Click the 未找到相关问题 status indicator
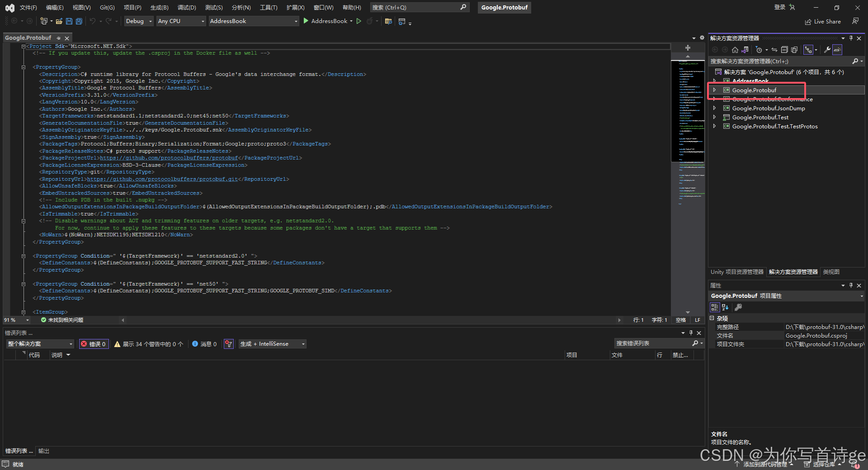 point(62,320)
